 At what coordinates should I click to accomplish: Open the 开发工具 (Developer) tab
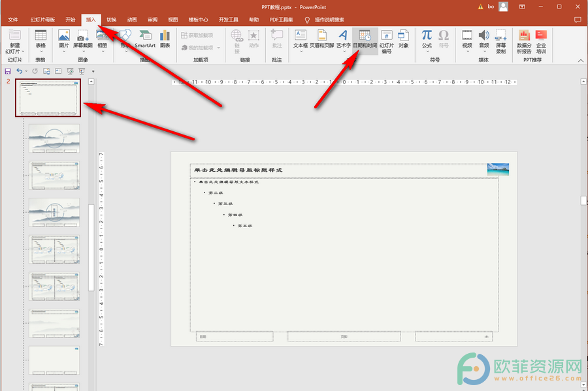(229, 20)
